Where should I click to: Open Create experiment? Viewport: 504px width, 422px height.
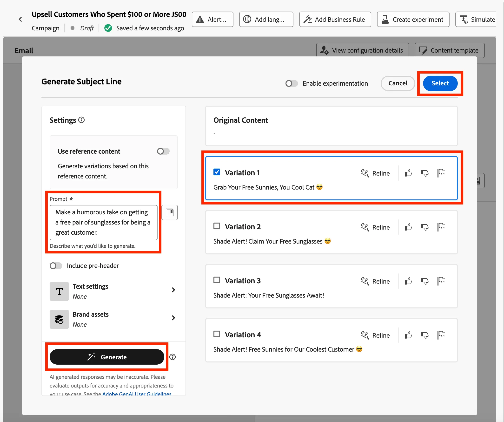click(413, 19)
